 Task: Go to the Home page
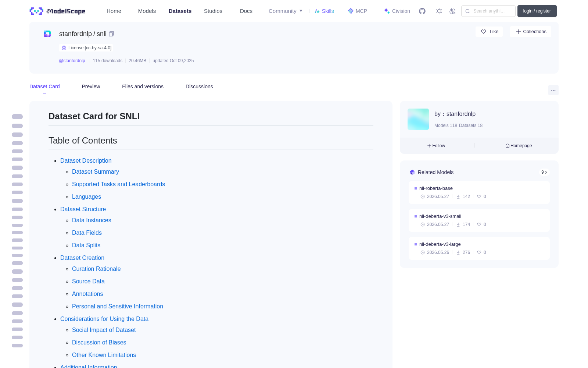[x=114, y=11]
